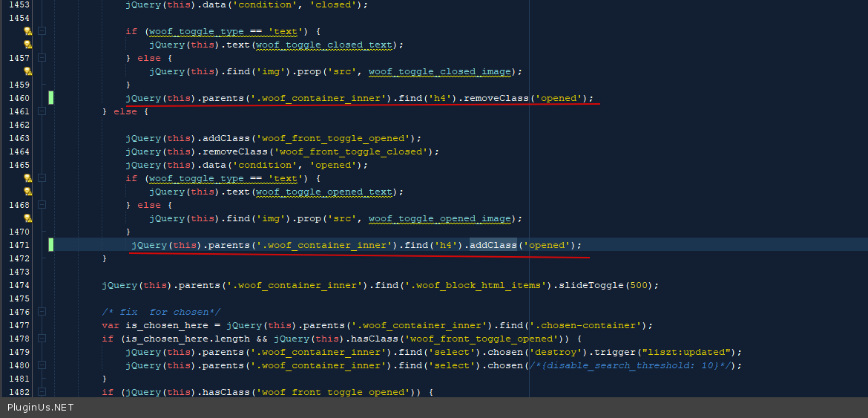Click the PluginUs.NET label in bottom bar
The width and height of the screenshot is (868, 418).
tap(41, 408)
